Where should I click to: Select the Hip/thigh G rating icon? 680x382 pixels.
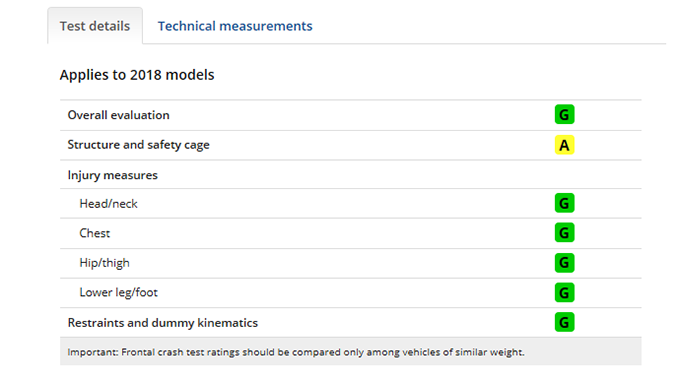(564, 263)
